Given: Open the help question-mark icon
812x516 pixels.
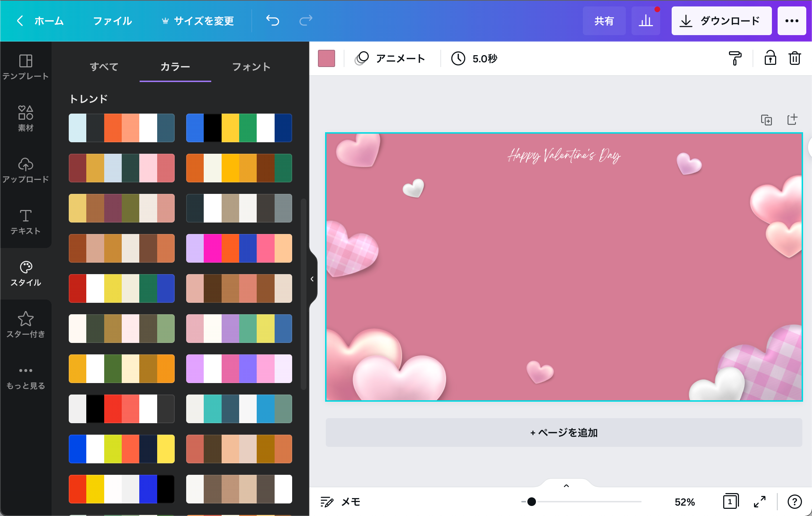Looking at the screenshot, I should pos(794,502).
